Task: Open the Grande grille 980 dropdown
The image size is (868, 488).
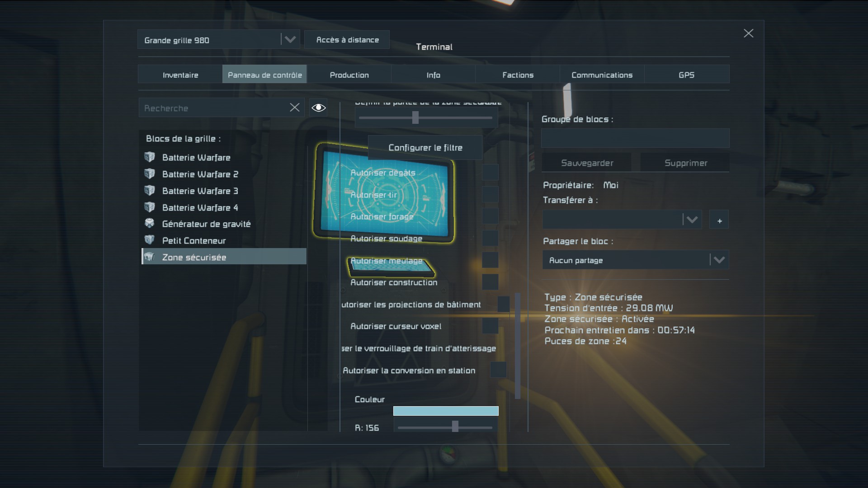Action: (290, 40)
